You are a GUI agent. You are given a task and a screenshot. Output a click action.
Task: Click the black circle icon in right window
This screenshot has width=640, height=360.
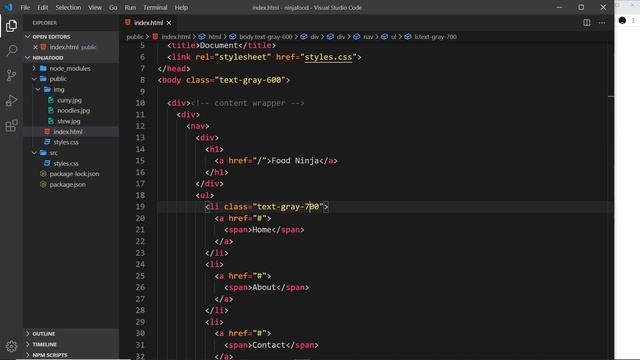tap(622, 20)
